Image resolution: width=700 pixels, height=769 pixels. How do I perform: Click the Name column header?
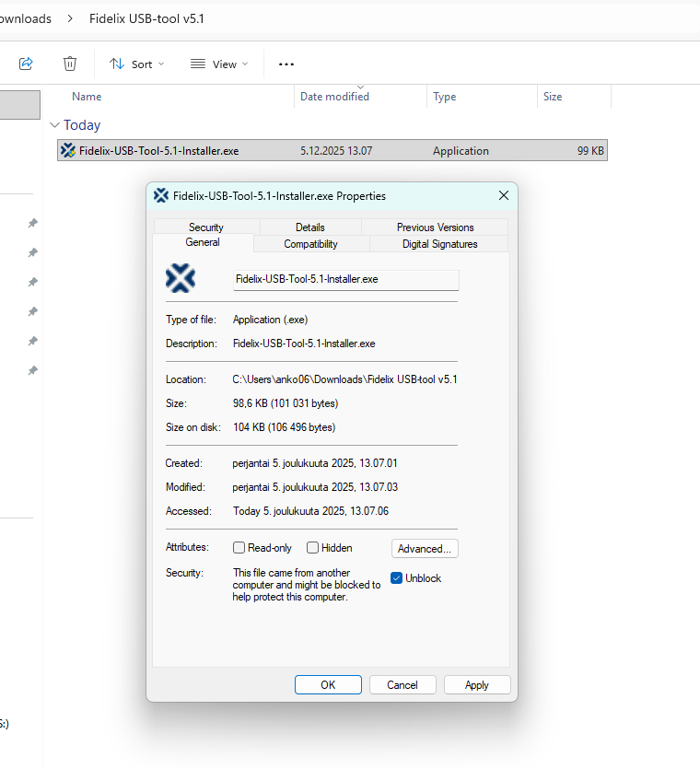[x=87, y=97]
